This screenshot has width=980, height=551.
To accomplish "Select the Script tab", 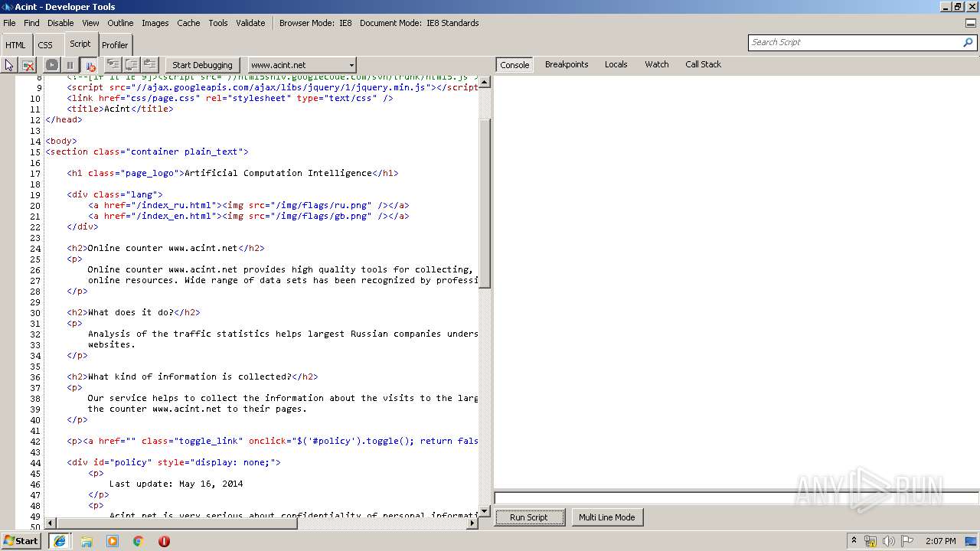I will (80, 44).
